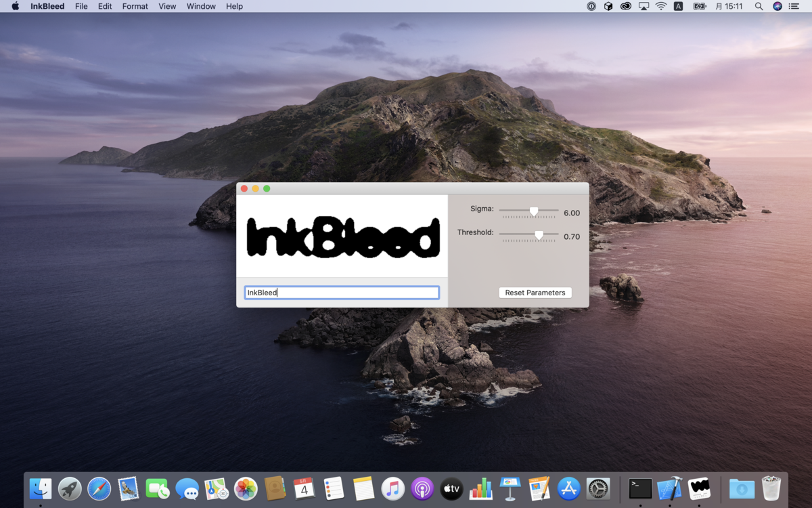Image resolution: width=812 pixels, height=508 pixels.
Task: Open Pages document icon in Dock
Action: [x=539, y=488]
